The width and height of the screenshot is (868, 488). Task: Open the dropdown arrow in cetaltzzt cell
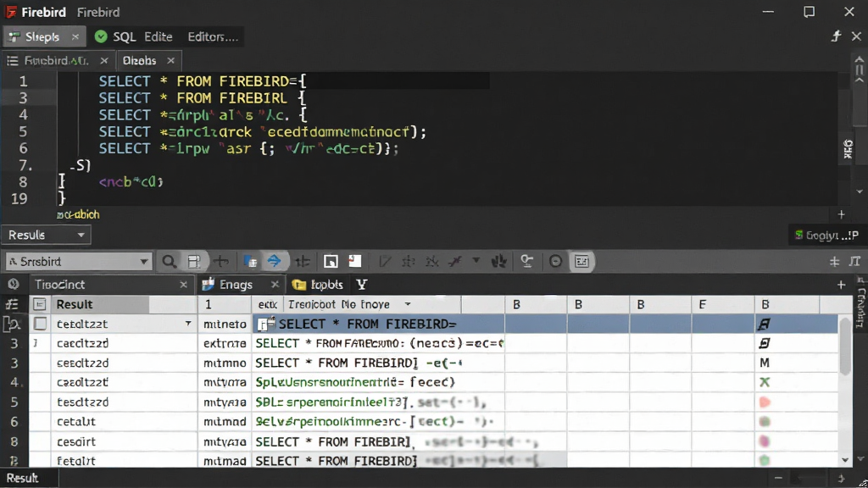(x=188, y=324)
